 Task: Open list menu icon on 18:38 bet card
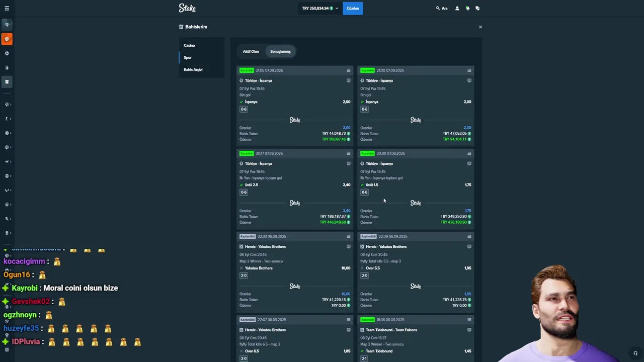pos(469,320)
